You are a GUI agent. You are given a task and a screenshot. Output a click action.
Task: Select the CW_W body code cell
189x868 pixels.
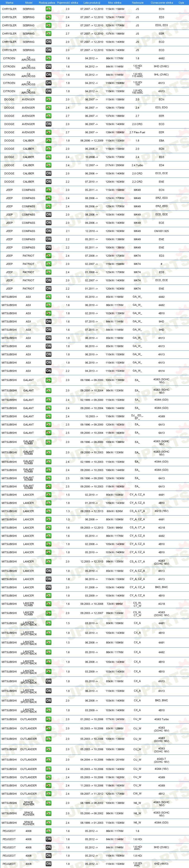coord(137,793)
